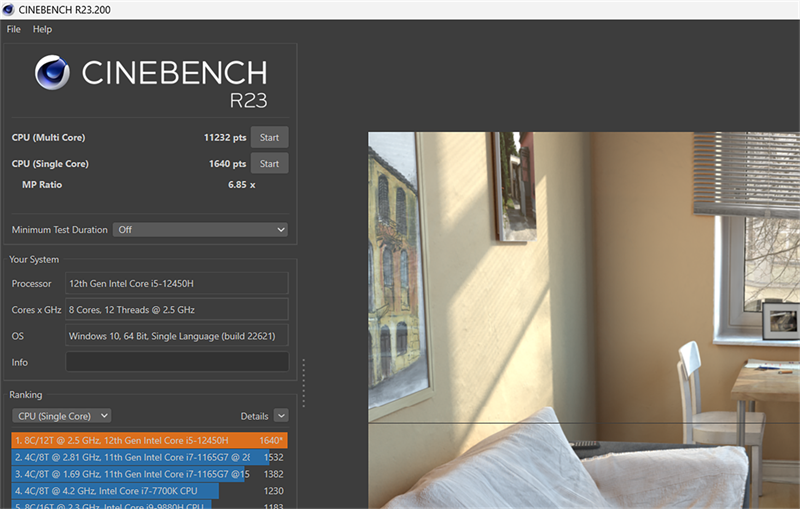Viewport: 800px width, 509px height.
Task: Click the OS field
Action: 177,336
